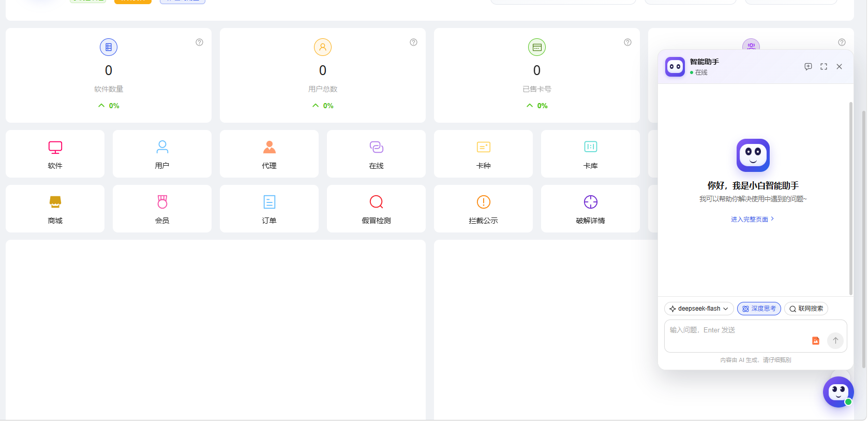Open the deepseek-flash model dropdown
Viewport: 868px width, 422px height.
click(x=699, y=309)
